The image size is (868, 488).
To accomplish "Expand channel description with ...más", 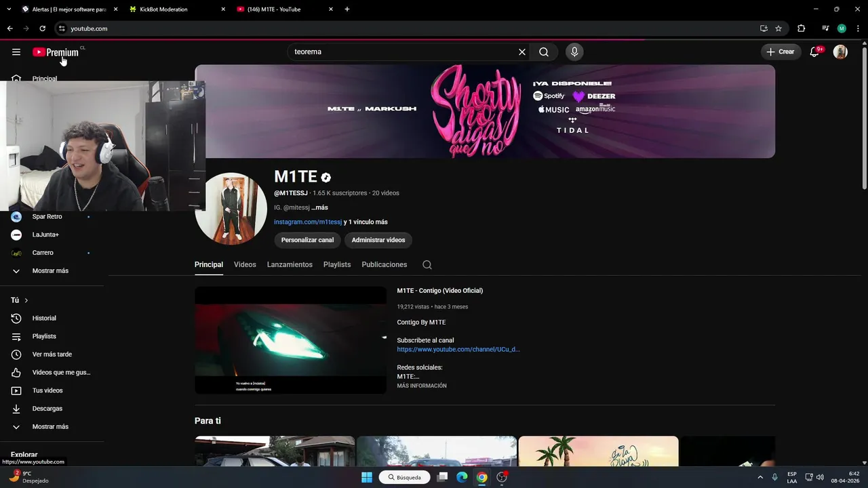I will (x=319, y=207).
